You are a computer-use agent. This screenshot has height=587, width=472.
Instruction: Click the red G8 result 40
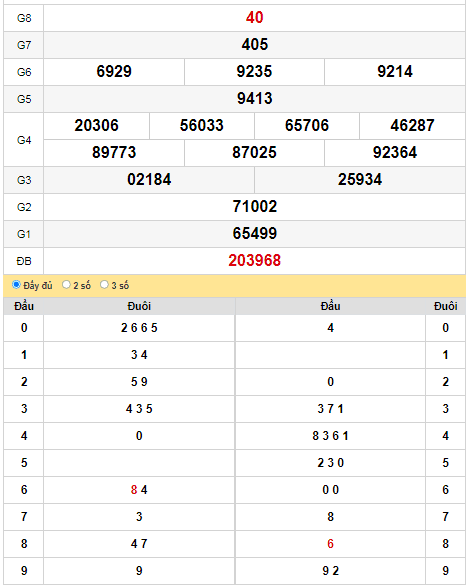point(255,18)
